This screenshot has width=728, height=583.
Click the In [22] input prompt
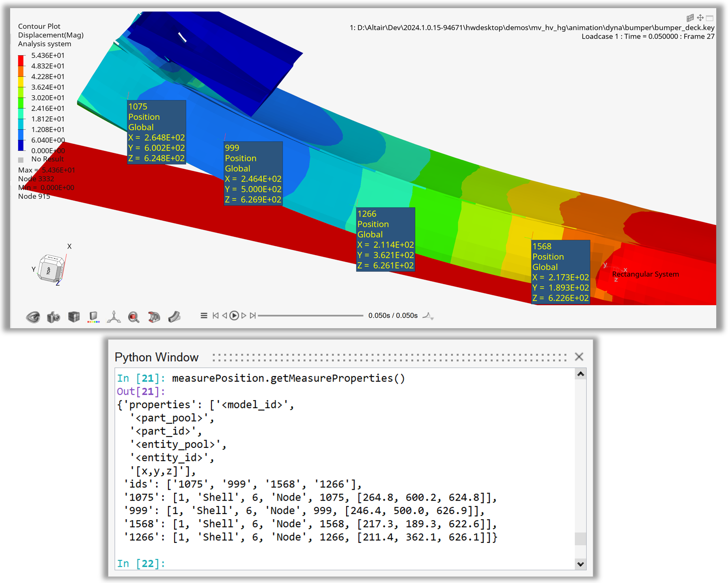coord(141,564)
